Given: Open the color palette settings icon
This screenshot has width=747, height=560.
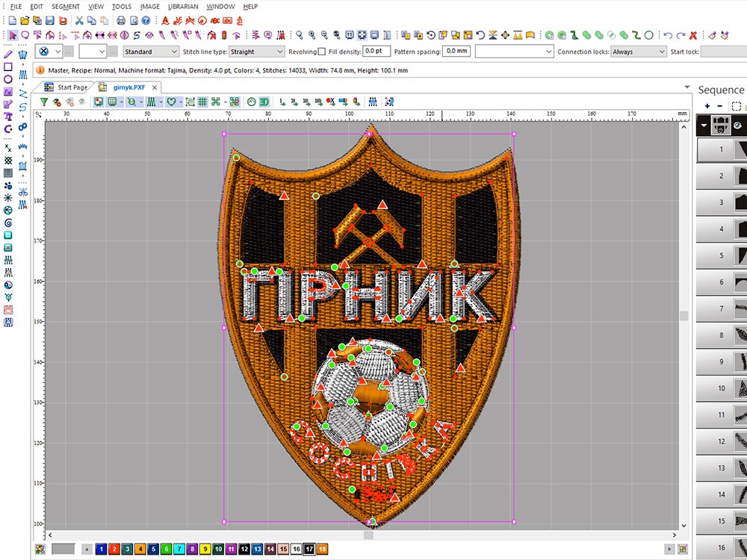Looking at the screenshot, I should (40, 549).
